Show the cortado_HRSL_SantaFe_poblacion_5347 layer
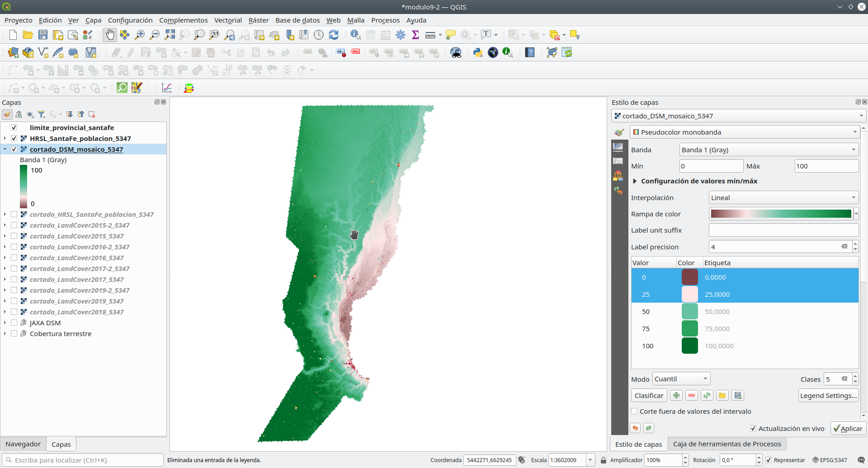Screen dimensions: 868x468 pos(14,214)
